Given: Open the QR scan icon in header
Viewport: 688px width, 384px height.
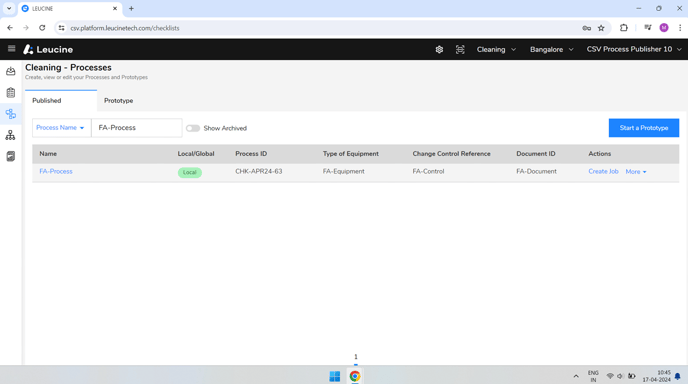Looking at the screenshot, I should tap(460, 50).
